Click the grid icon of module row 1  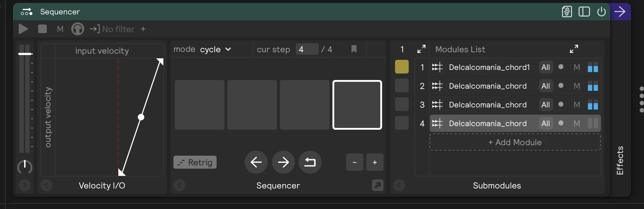pos(437,67)
